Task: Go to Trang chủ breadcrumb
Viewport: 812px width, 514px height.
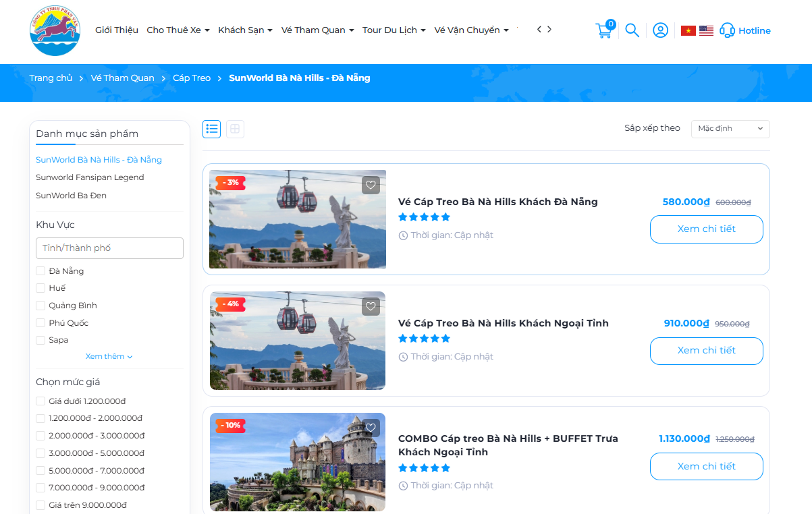Action: click(x=51, y=78)
